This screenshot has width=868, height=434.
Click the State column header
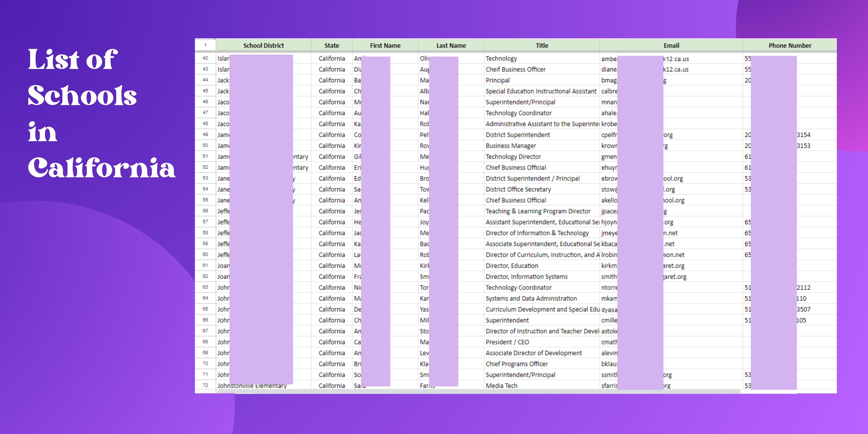(x=332, y=45)
